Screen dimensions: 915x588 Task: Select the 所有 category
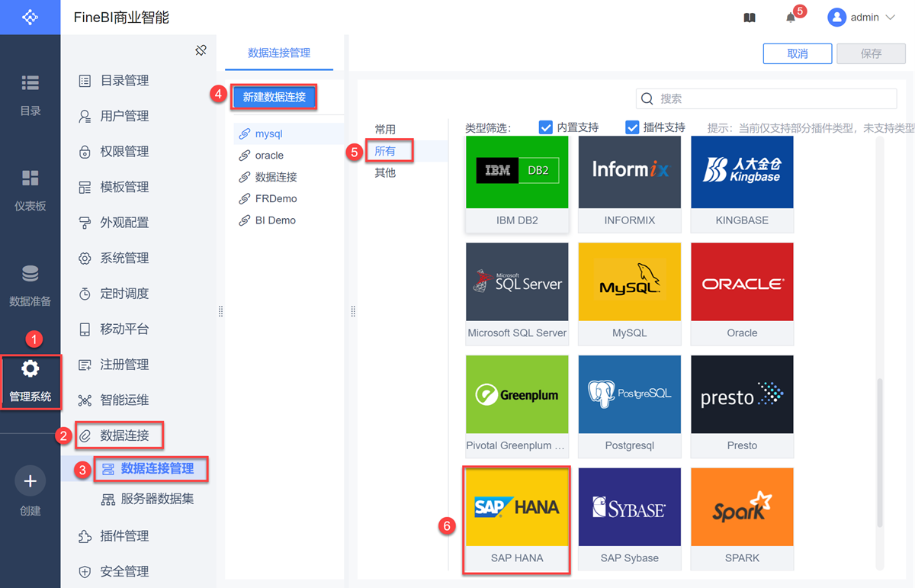[385, 151]
